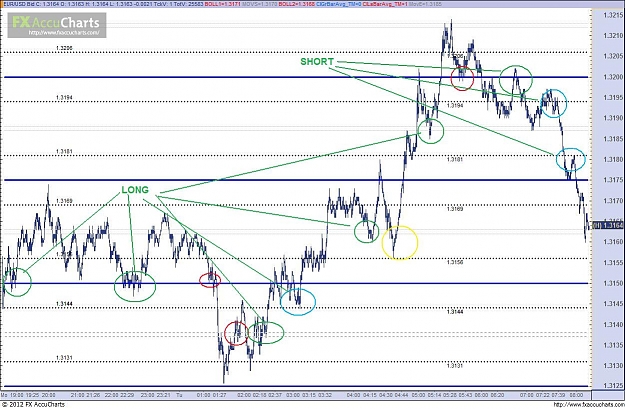Click the 06:20 time axis label
The width and height of the screenshot is (625, 409).
pos(497,395)
